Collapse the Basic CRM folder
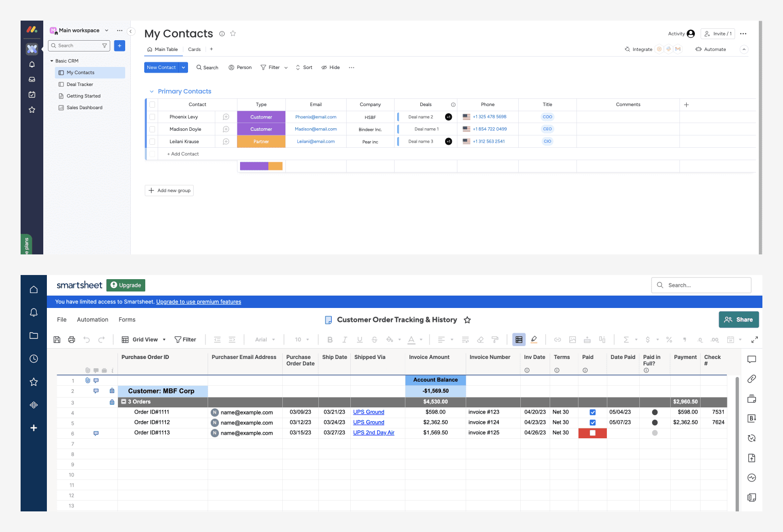783x532 pixels. 52,61
